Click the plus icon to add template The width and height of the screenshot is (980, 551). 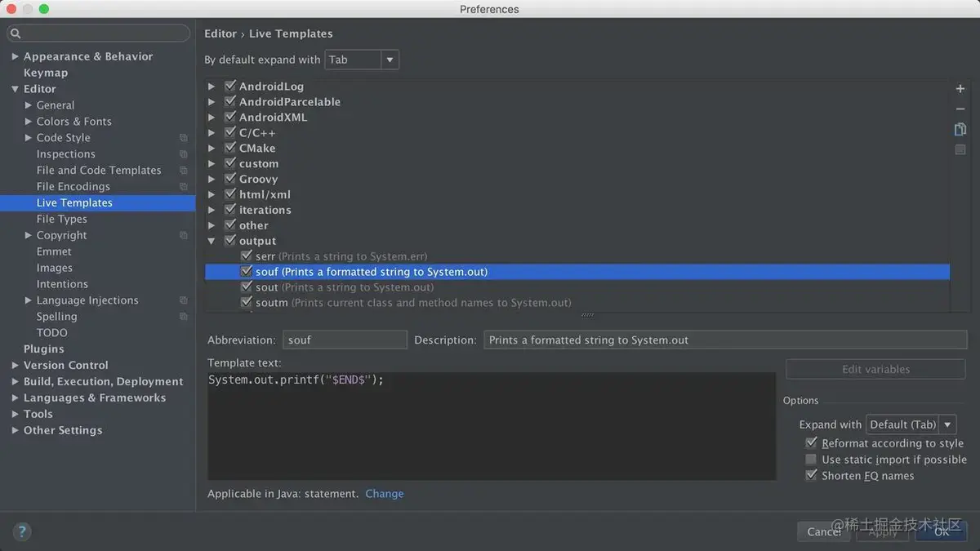(960, 88)
